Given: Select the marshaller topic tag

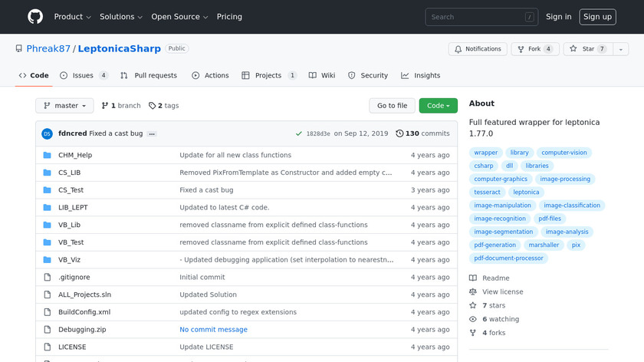Looking at the screenshot, I should (544, 245).
